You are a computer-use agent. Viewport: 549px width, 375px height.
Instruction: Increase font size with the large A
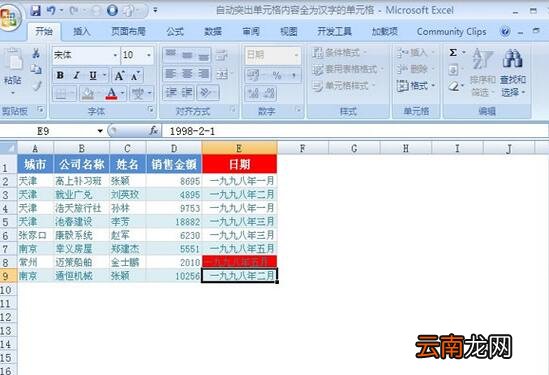click(x=119, y=75)
